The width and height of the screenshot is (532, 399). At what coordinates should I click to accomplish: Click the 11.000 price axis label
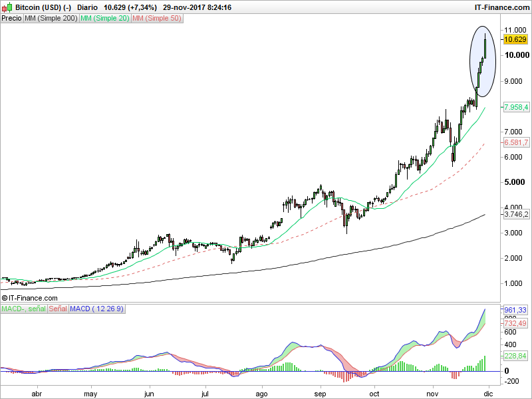point(515,30)
